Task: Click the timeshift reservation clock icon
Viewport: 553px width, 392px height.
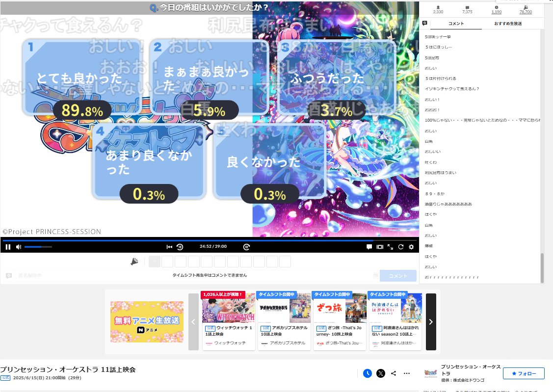Action: point(368,373)
